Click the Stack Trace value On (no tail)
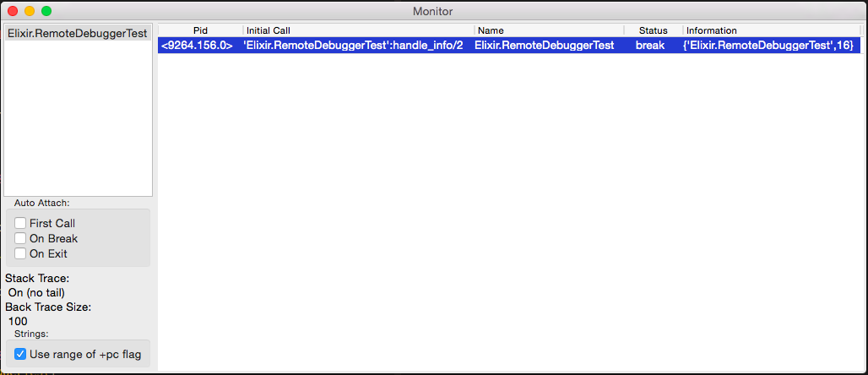 36,292
